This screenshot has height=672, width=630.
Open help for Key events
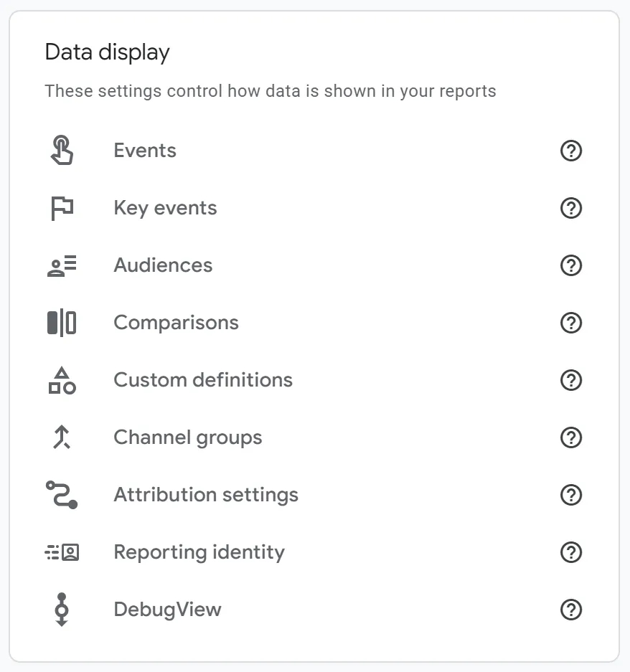571,208
